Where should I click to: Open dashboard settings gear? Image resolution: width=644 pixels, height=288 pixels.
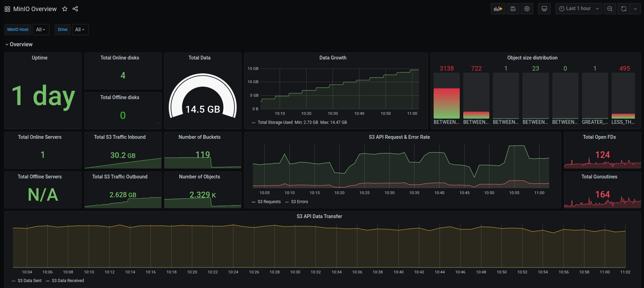(x=527, y=9)
